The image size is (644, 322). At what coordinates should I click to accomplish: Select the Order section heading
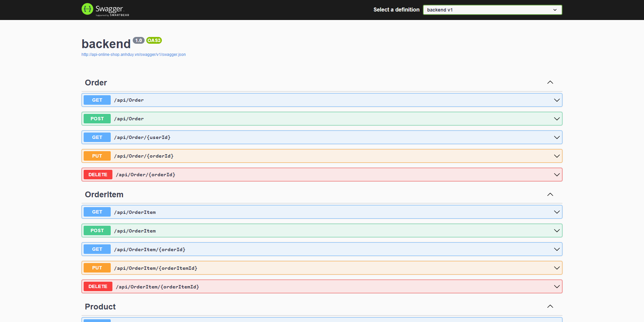pos(96,82)
